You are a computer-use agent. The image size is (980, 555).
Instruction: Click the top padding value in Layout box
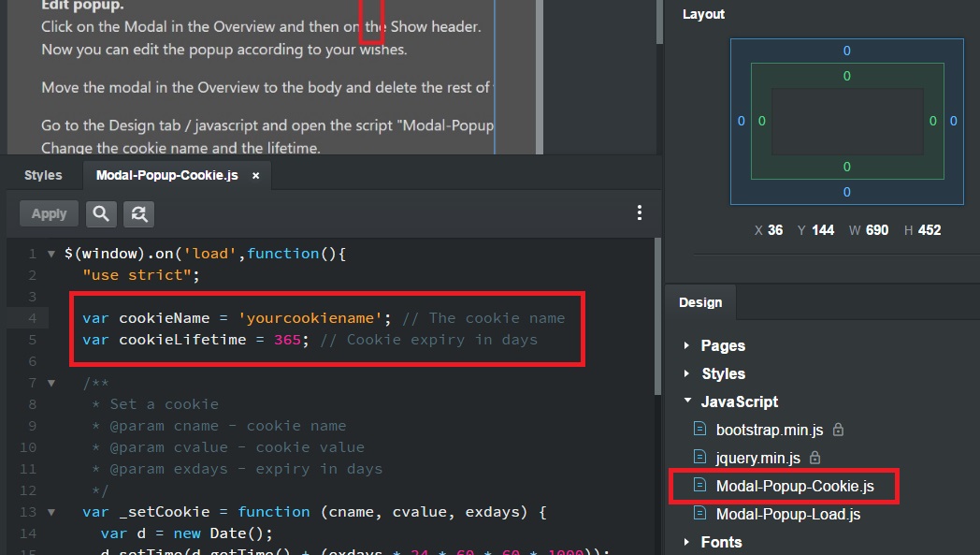(847, 77)
